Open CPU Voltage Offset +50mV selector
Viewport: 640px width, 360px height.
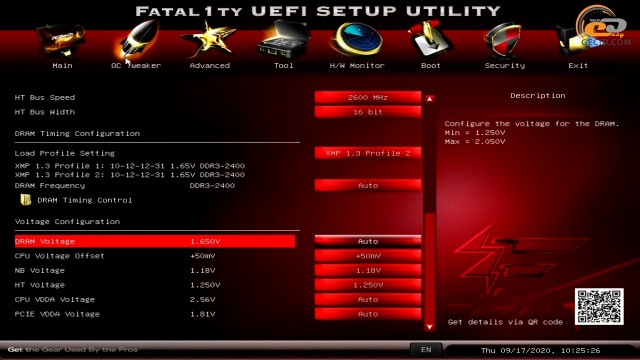click(x=368, y=256)
